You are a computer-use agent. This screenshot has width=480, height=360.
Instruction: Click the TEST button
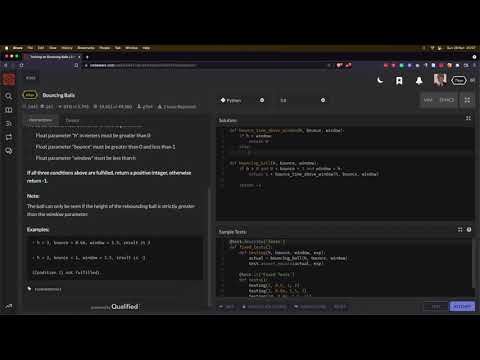pyautogui.click(x=436, y=306)
